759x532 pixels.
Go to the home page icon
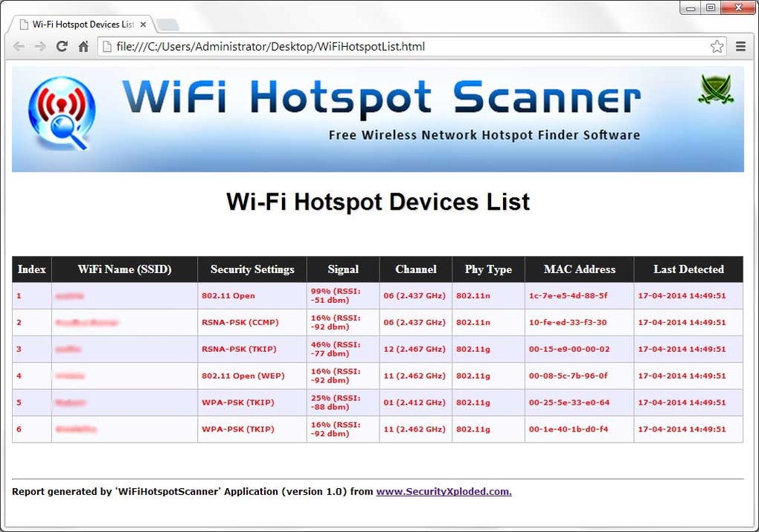(83, 46)
